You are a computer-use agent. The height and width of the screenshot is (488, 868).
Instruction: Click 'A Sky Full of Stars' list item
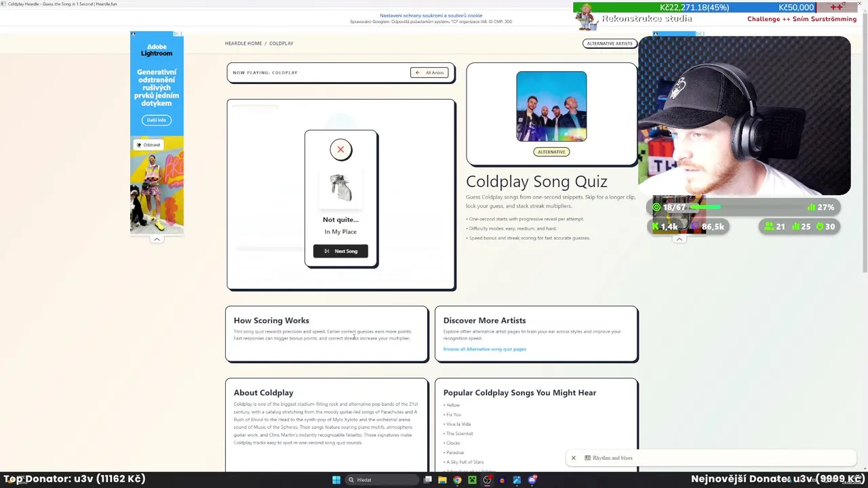465,462
